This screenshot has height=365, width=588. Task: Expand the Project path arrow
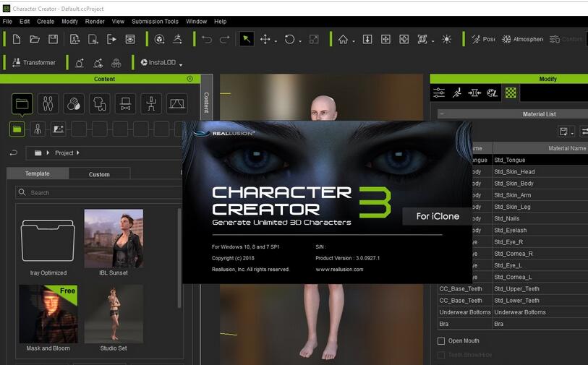77,153
